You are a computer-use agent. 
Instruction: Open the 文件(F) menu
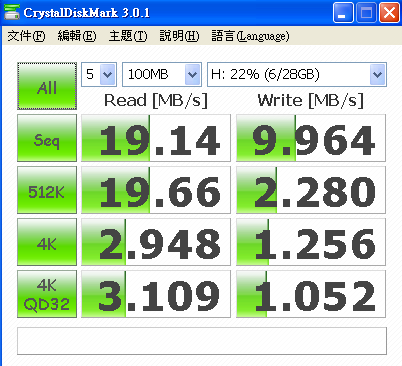tap(26, 36)
